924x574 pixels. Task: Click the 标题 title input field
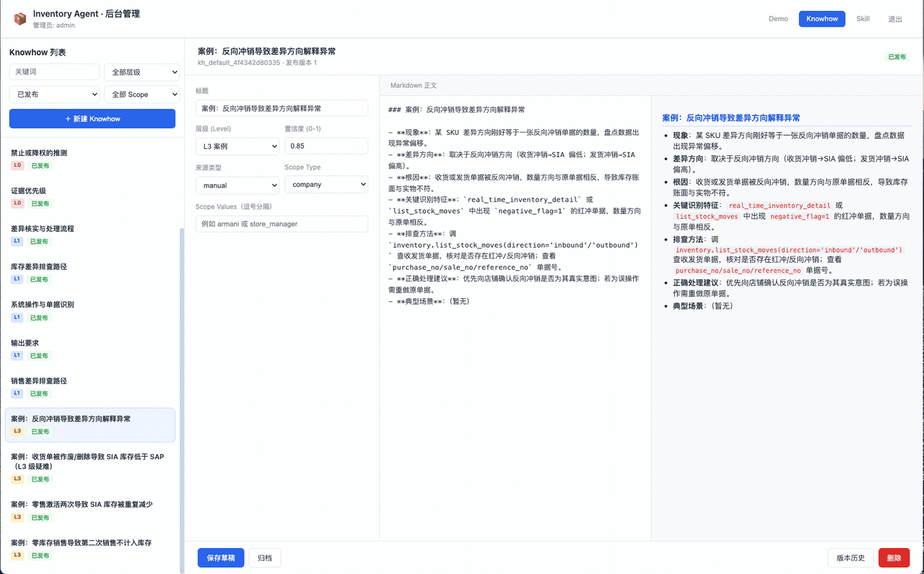click(x=282, y=108)
